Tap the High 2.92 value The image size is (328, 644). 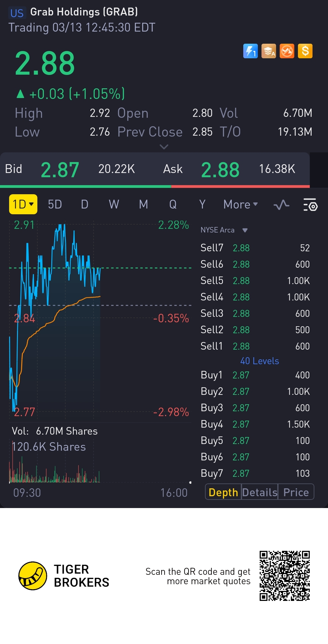(100, 113)
